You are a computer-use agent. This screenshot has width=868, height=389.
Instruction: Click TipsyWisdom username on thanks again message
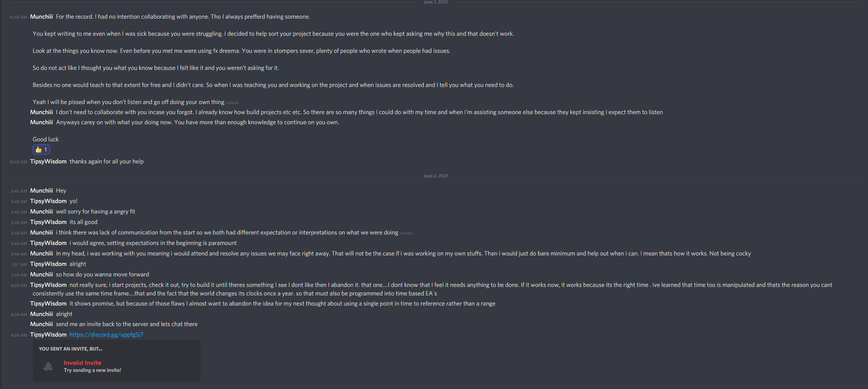pyautogui.click(x=49, y=162)
